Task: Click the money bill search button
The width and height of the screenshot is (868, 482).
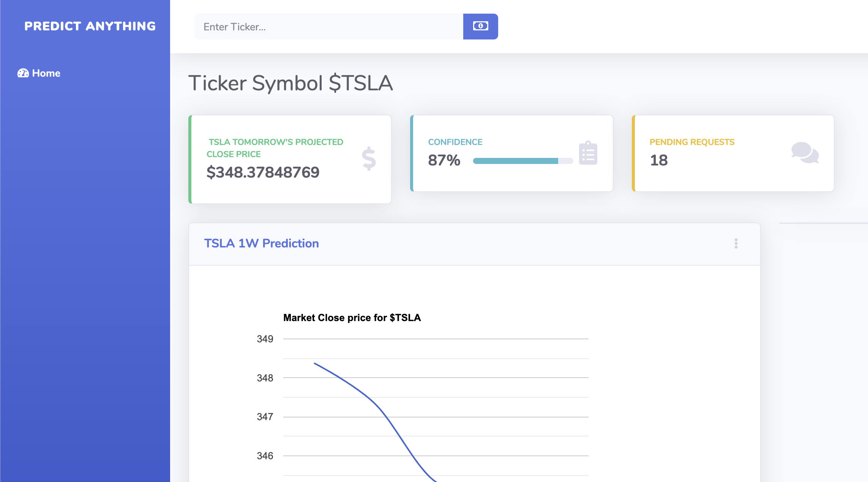Action: click(x=480, y=26)
